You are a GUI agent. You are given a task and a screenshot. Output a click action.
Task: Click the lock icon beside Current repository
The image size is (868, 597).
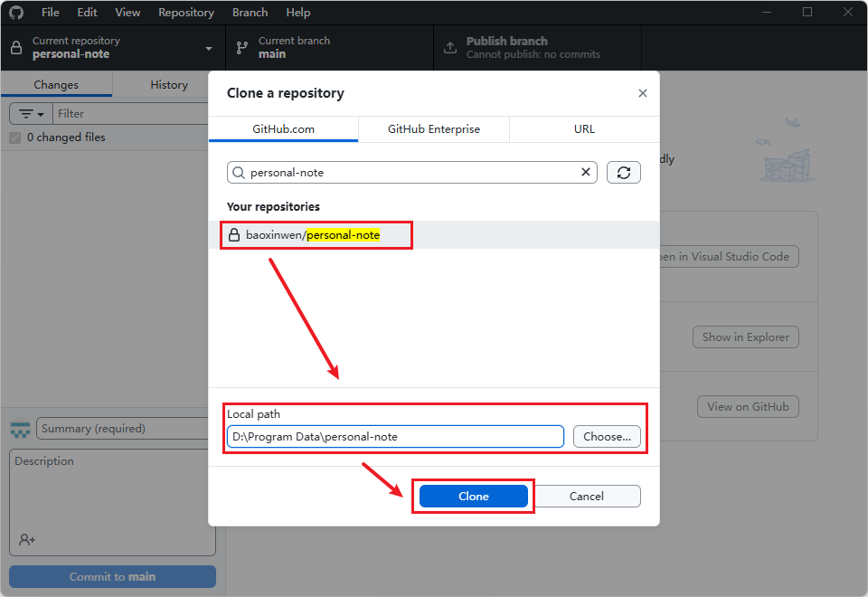[16, 48]
